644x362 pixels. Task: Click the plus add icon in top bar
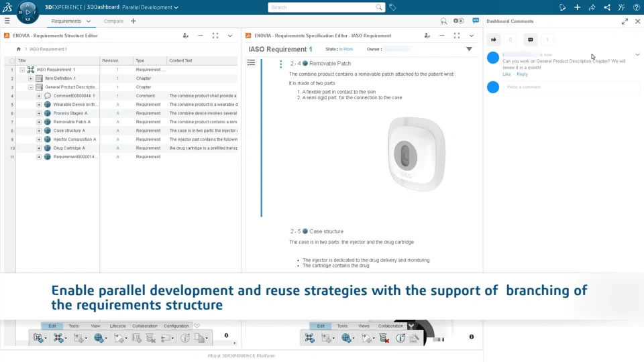click(577, 7)
